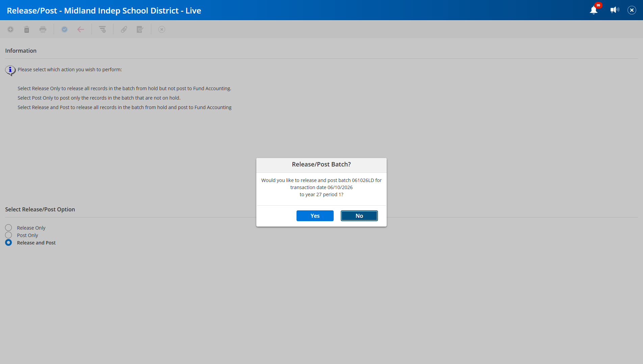Click the delete trash can icon

coord(27,29)
